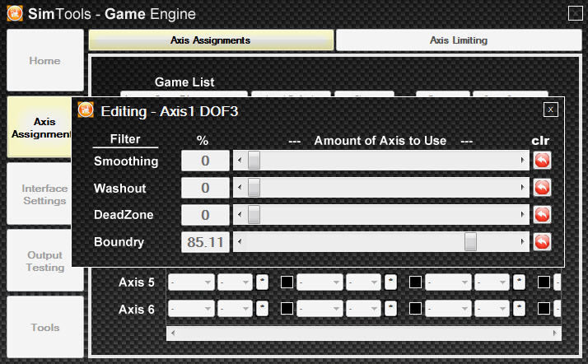The height and width of the screenshot is (364, 588).
Task: Click the DeadZone slider thumb
Action: pos(254,215)
